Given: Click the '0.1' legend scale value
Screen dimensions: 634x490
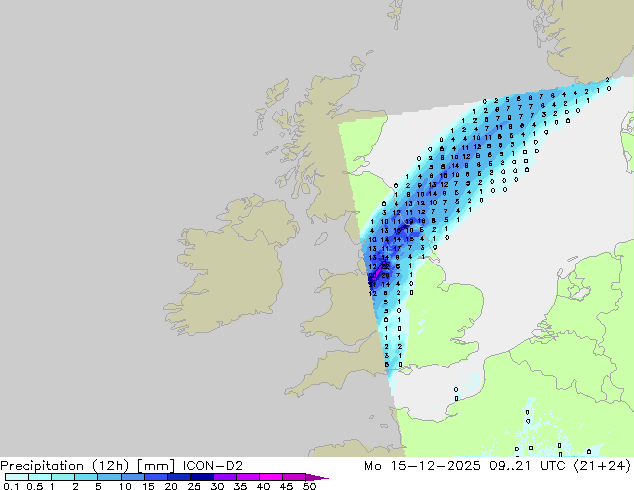Looking at the screenshot, I should 11,486.
